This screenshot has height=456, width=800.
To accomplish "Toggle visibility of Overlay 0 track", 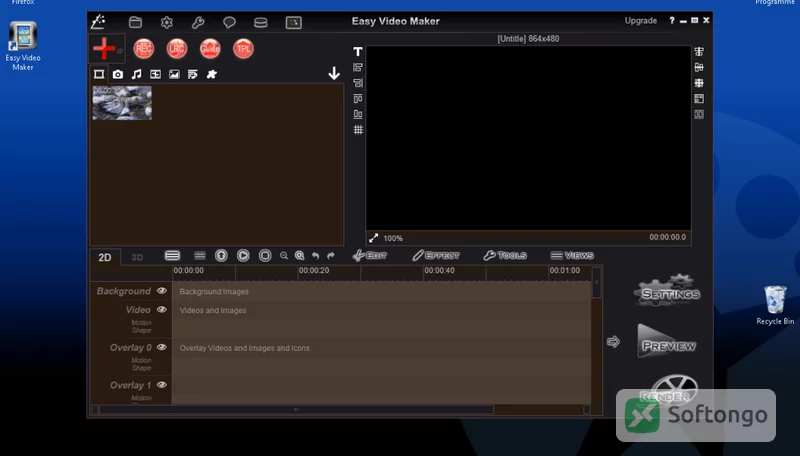I will tap(162, 347).
